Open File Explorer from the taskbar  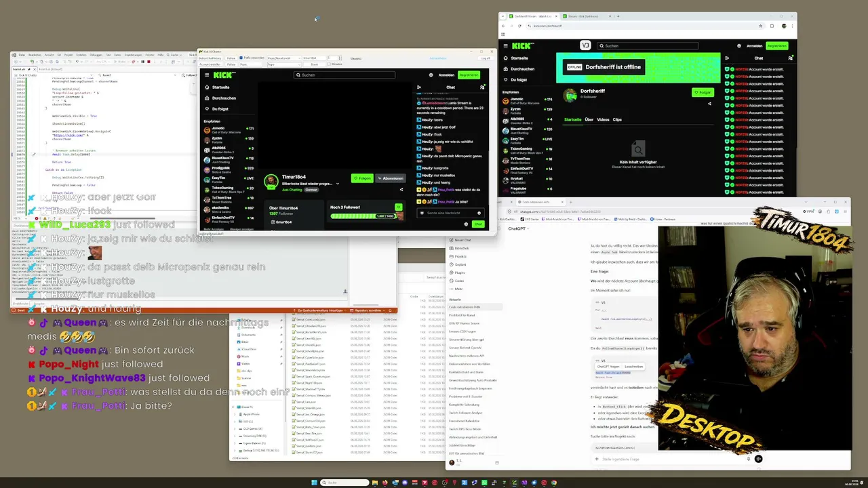click(x=375, y=483)
